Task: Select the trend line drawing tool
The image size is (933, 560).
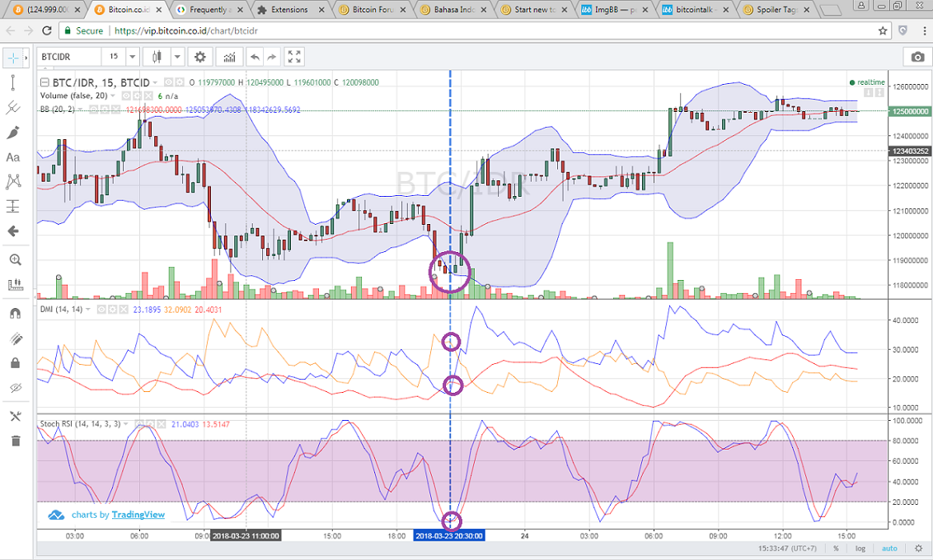Action: coord(13,82)
